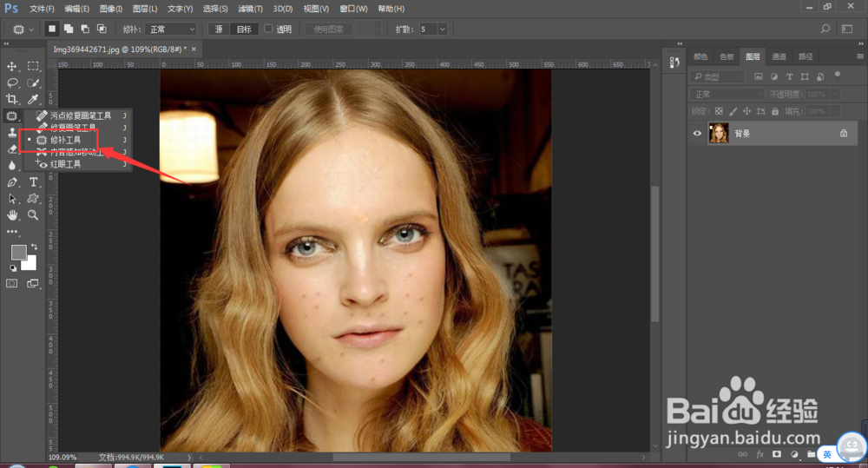Select the Rectangular Marquee tool
The image size is (868, 468).
point(33,66)
